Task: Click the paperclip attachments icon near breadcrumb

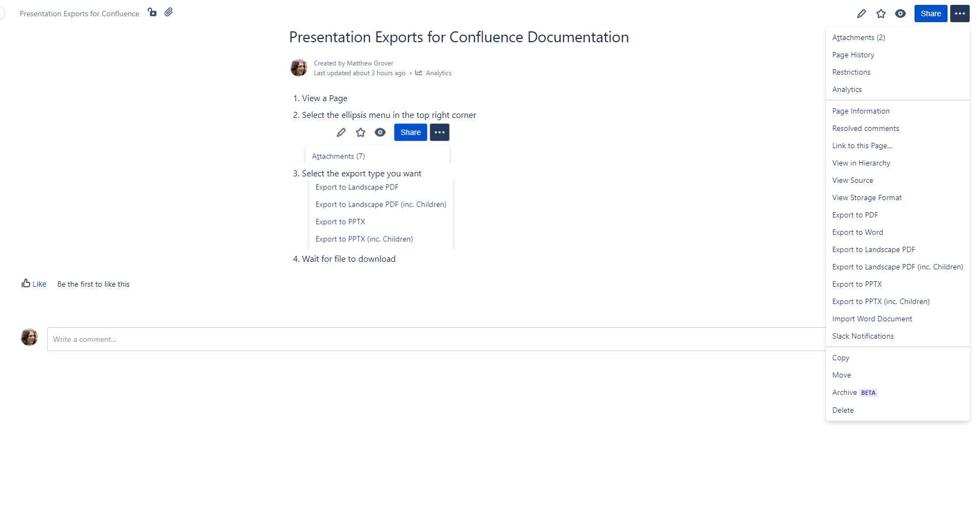Action: point(169,12)
